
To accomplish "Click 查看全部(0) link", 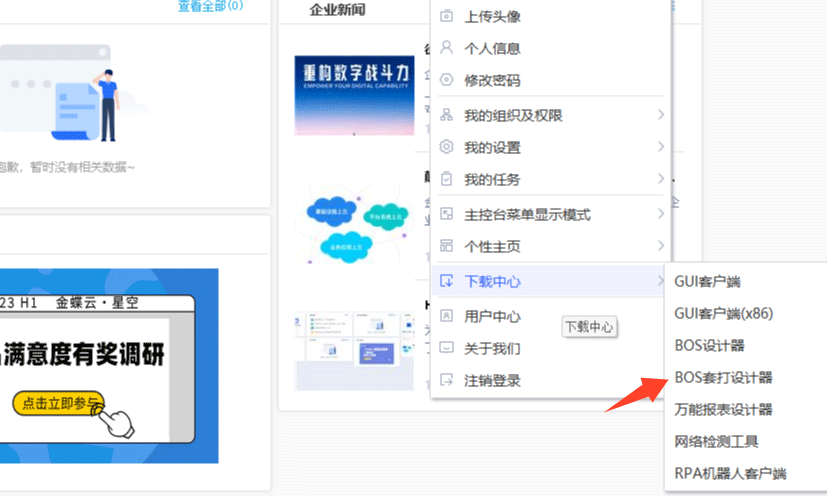I will tap(210, 6).
